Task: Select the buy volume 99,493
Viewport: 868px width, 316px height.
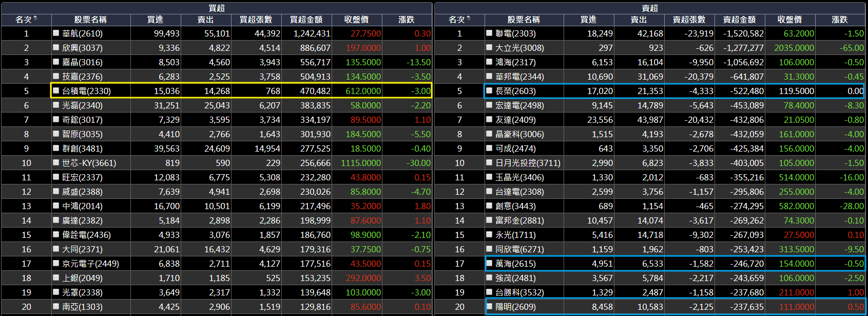Action: [x=167, y=33]
